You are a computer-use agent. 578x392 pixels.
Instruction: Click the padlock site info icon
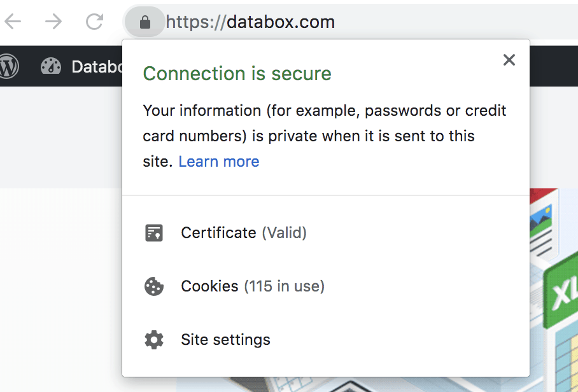(x=145, y=23)
